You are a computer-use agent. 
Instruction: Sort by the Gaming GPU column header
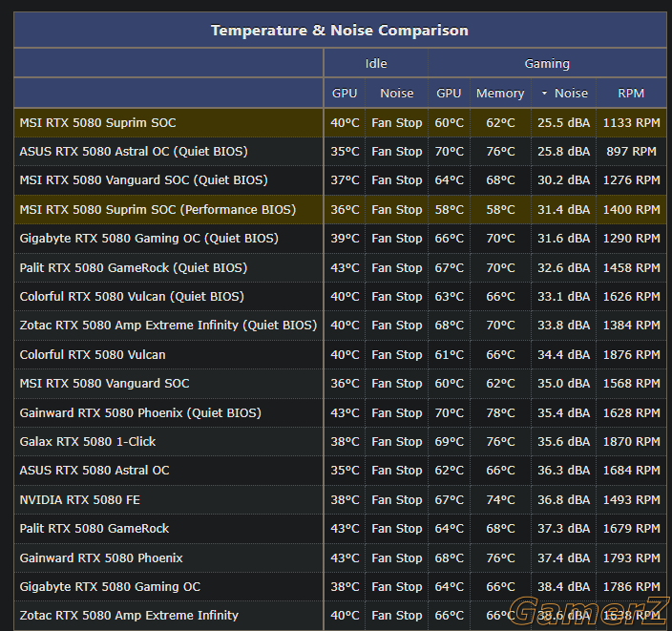449,93
